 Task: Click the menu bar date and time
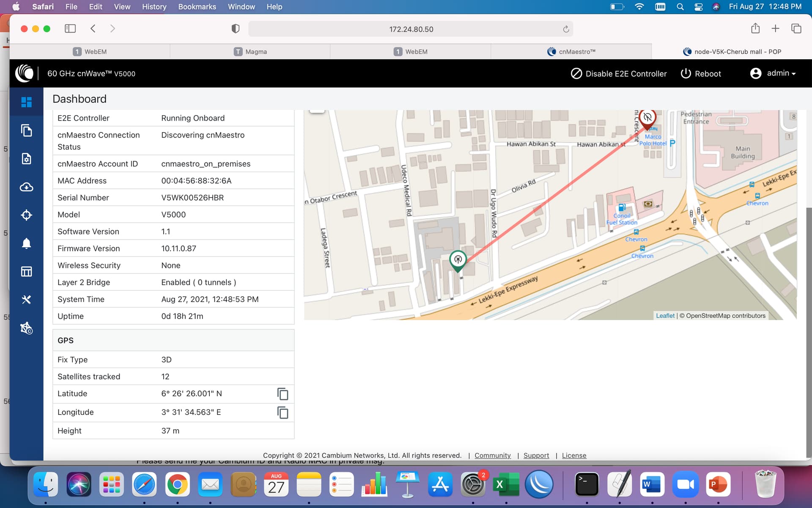(x=765, y=7)
